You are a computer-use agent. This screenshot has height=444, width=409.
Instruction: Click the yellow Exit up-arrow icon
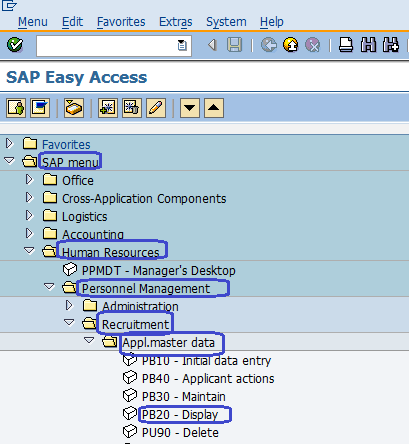(291, 45)
